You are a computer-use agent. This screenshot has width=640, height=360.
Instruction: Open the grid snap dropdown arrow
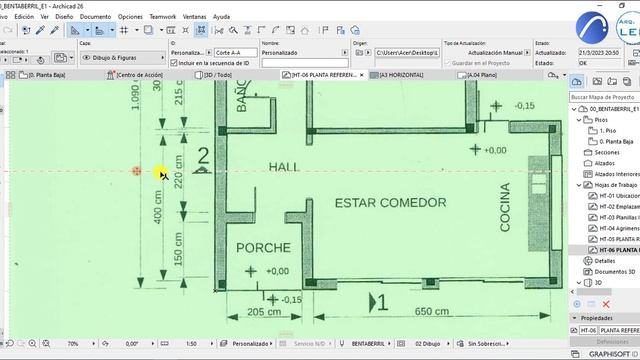click(137, 30)
